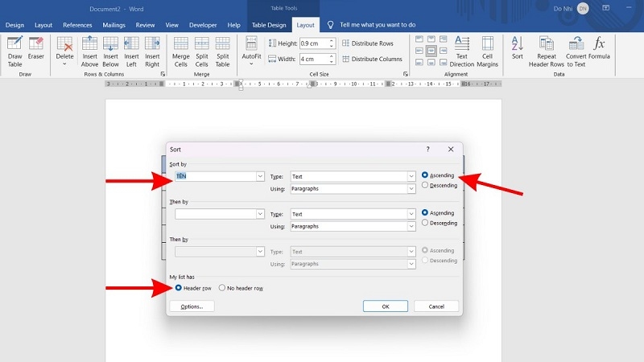Select Descending for the Sort by field
The image size is (644, 362).
425,186
